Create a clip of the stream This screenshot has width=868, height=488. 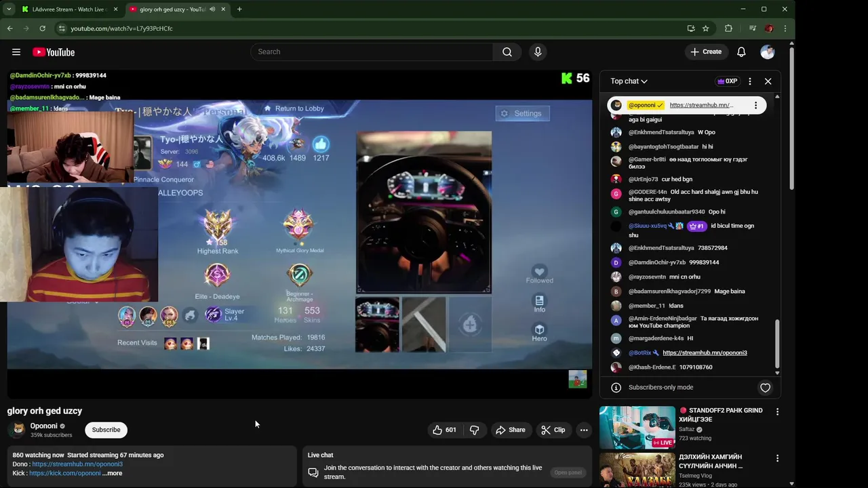(x=553, y=430)
